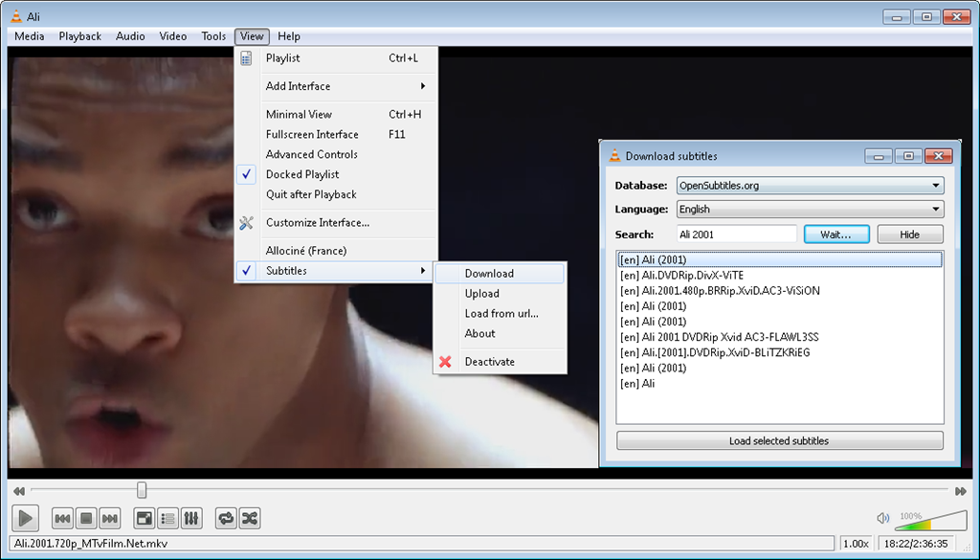Open extended settings equalizer icon

(x=191, y=518)
